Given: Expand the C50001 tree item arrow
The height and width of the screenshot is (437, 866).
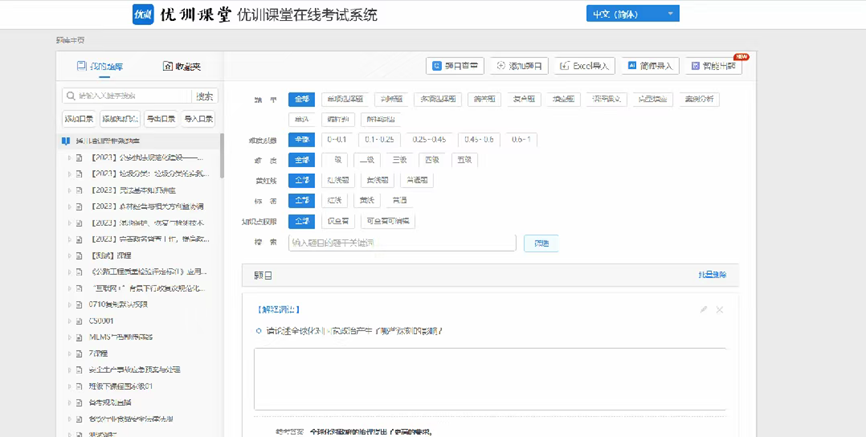Looking at the screenshot, I should [69, 321].
